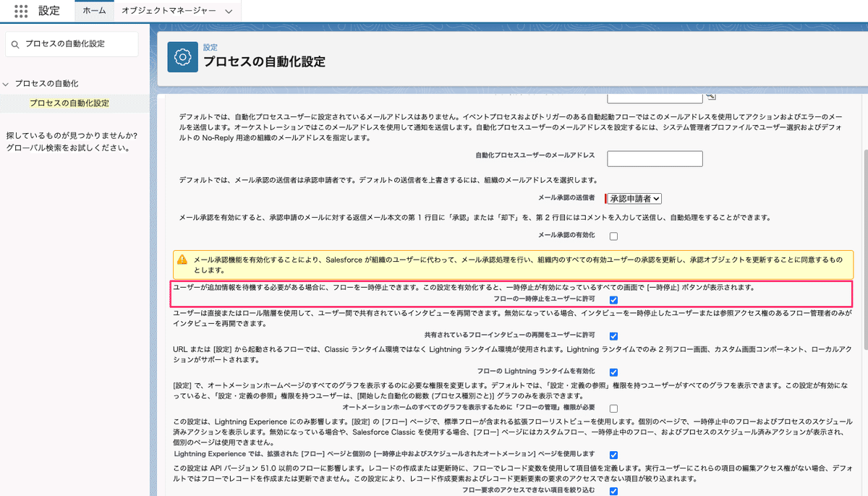Switch to the オブジェクトマネージャー tab
Image resolution: width=868 pixels, height=496 pixels.
167,11
